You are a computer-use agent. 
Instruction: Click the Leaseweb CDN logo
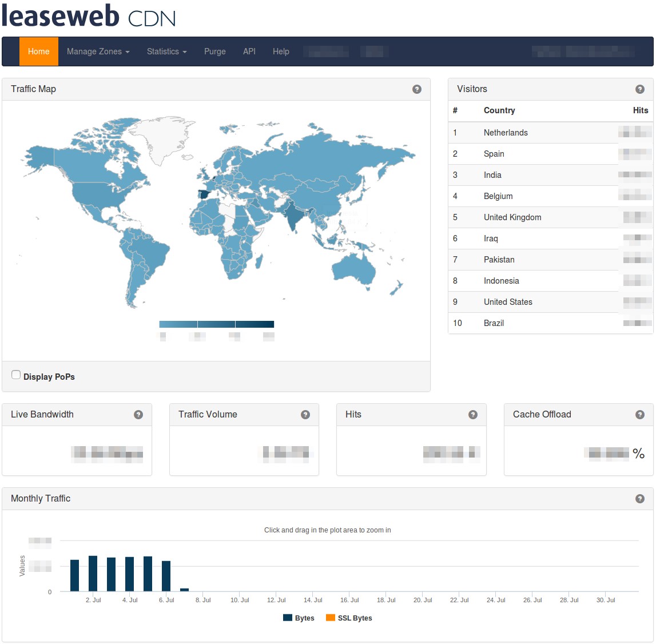pos(89,16)
